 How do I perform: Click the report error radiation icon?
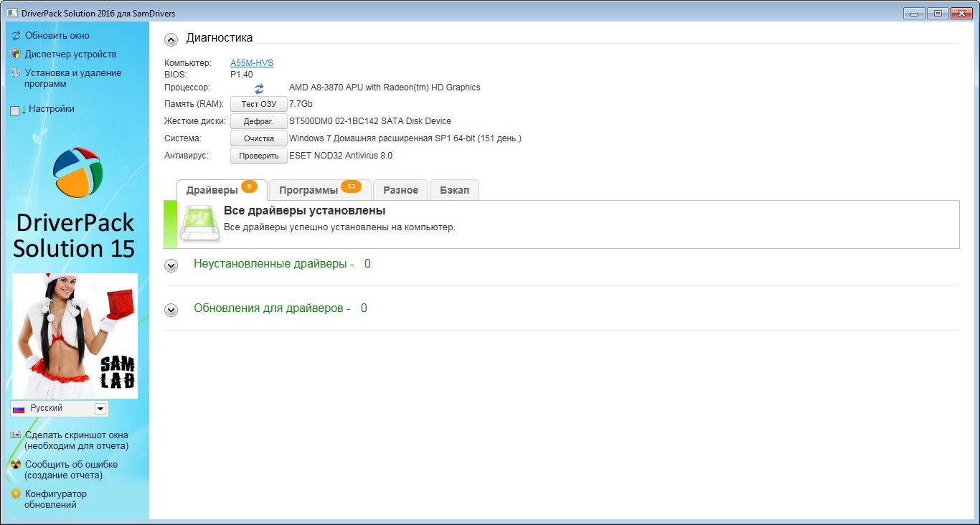point(16,464)
